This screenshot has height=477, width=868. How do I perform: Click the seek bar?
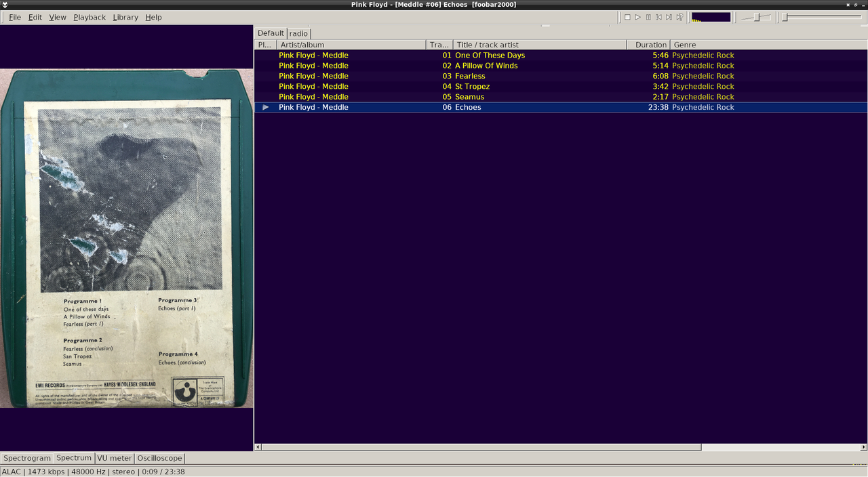(x=822, y=17)
